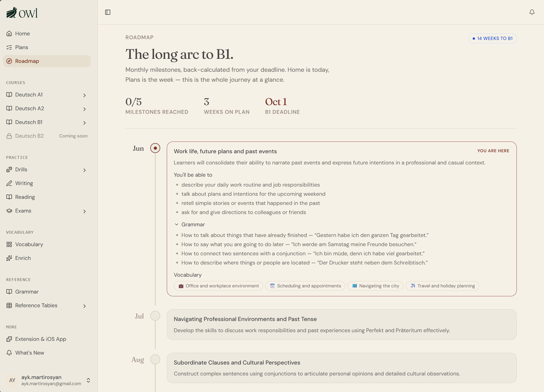The height and width of the screenshot is (392, 544).
Task: Open Navigating Professional Environments milestone card
Action: pos(342,325)
